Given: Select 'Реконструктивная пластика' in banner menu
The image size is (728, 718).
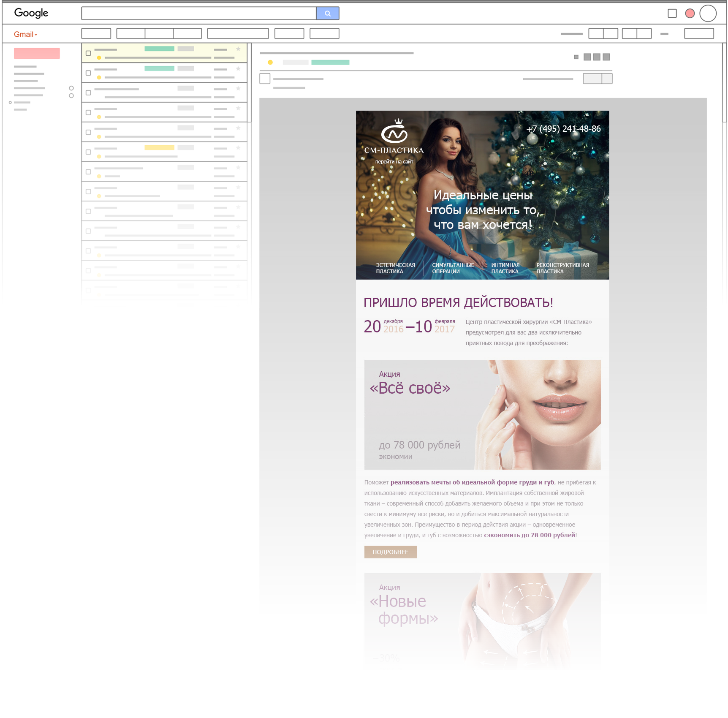Looking at the screenshot, I should point(562,268).
